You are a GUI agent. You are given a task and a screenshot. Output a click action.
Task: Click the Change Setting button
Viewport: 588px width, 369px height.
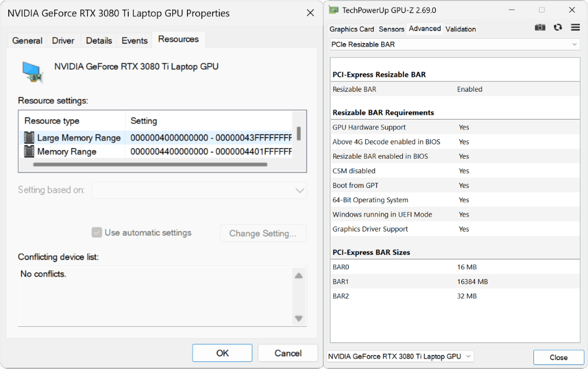pyautogui.click(x=263, y=233)
